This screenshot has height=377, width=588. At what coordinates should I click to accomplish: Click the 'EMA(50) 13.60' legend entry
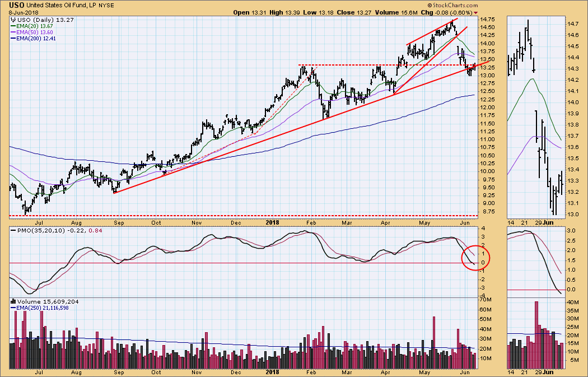coord(35,32)
